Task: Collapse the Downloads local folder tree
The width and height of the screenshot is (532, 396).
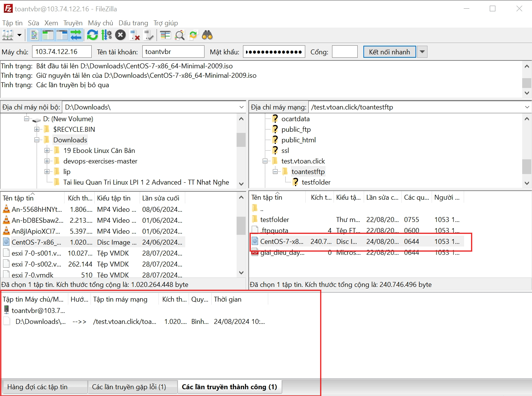Action: point(37,140)
